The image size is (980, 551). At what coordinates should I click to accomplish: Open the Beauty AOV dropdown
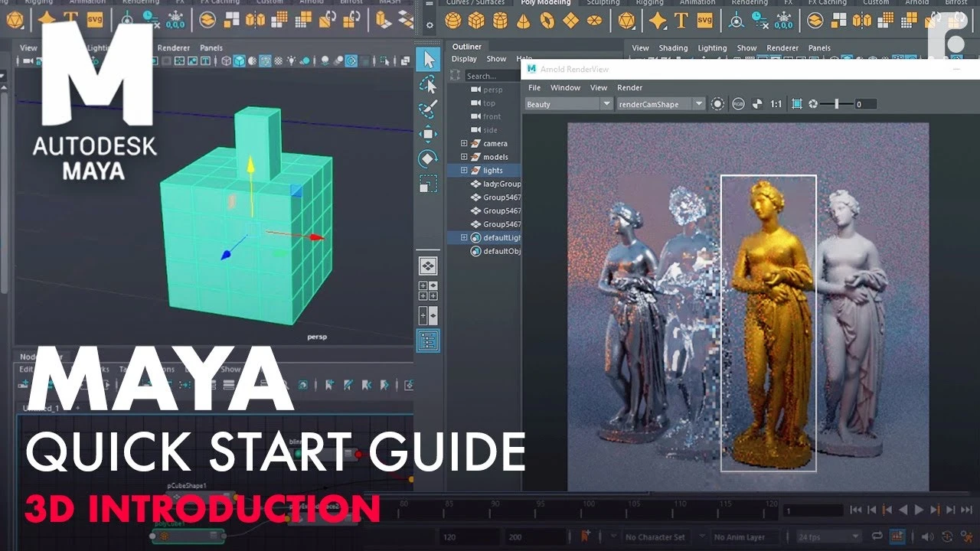(x=569, y=104)
